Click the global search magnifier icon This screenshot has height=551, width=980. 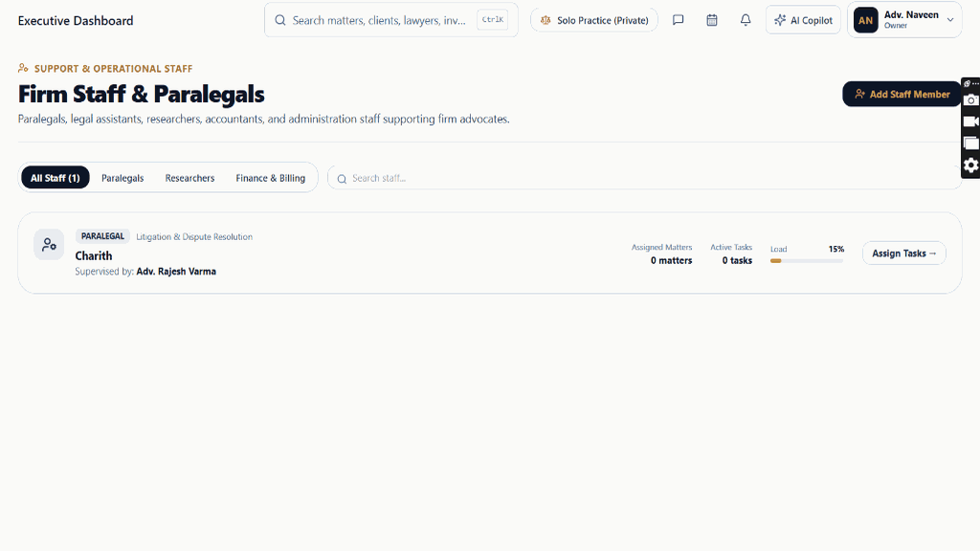280,20
